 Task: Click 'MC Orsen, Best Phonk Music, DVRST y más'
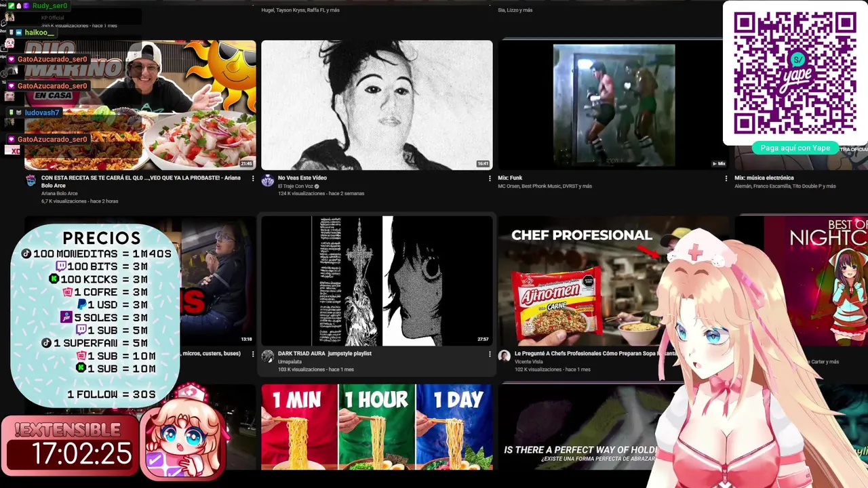(545, 186)
